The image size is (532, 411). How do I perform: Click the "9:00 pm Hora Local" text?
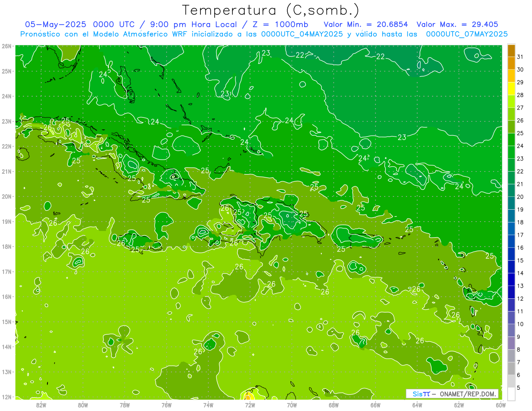point(192,24)
